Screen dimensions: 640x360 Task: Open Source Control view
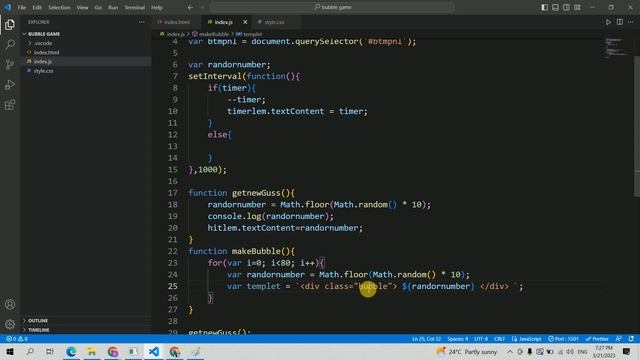[10, 64]
